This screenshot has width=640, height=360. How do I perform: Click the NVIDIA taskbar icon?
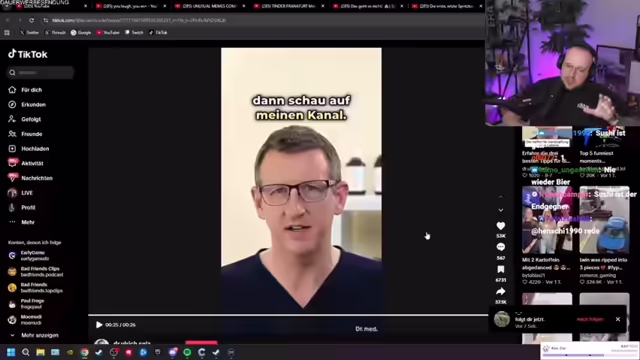coord(70,352)
